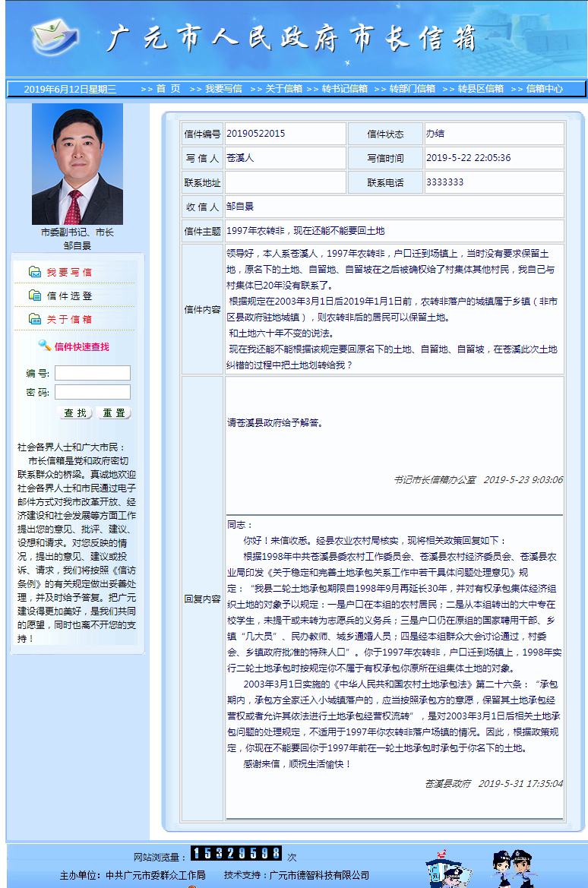Click the 查找 search button
The width and height of the screenshot is (588, 888).
coord(74,412)
